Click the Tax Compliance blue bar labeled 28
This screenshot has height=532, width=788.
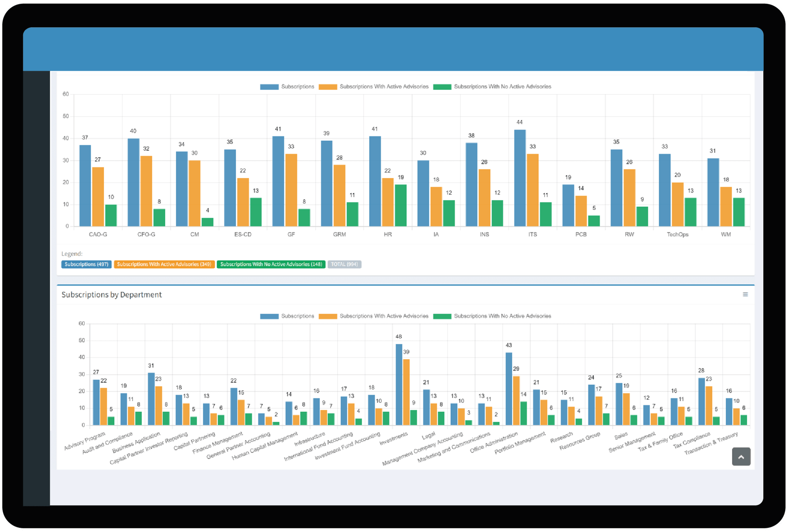(701, 402)
